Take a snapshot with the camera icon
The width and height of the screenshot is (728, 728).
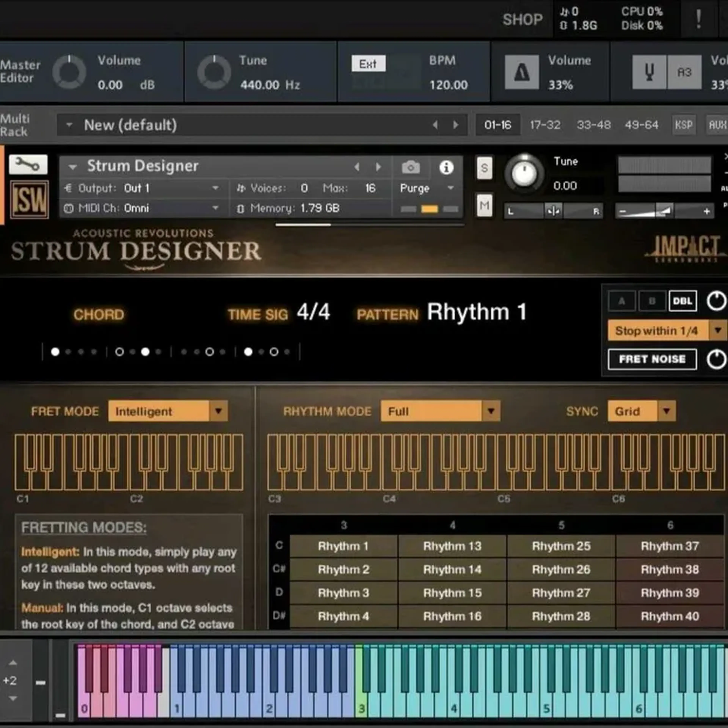[411, 167]
